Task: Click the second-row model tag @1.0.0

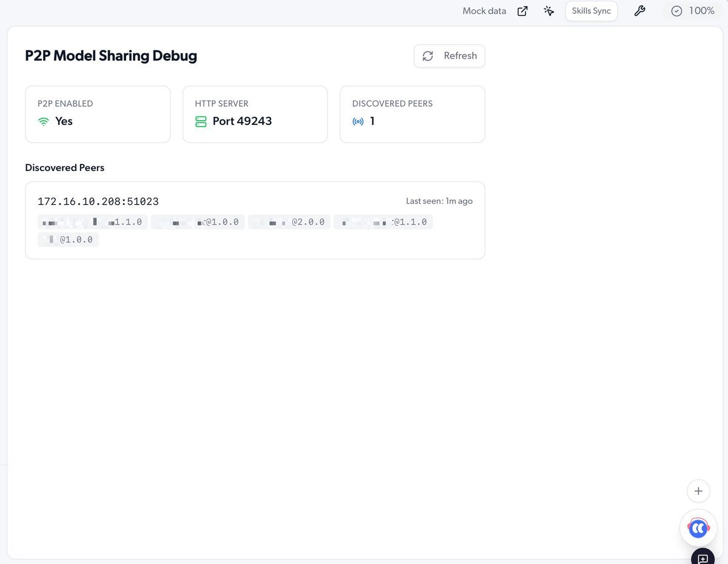Action: click(69, 240)
